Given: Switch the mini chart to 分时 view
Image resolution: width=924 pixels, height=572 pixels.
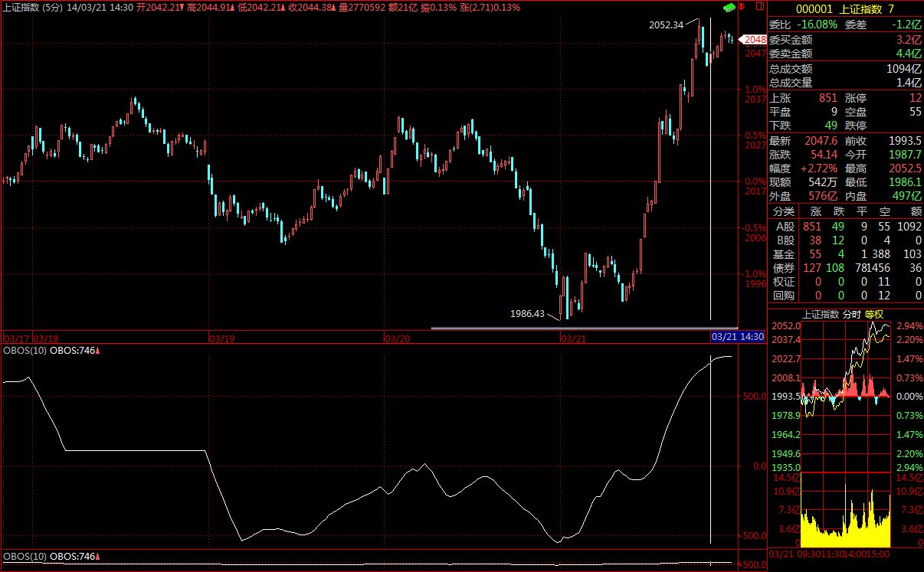Looking at the screenshot, I should [x=852, y=314].
